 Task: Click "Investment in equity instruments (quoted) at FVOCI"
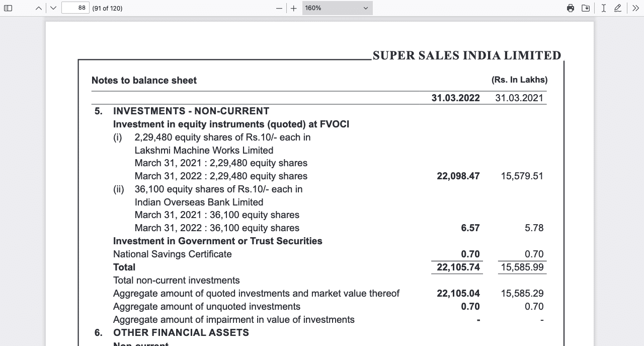pos(231,124)
